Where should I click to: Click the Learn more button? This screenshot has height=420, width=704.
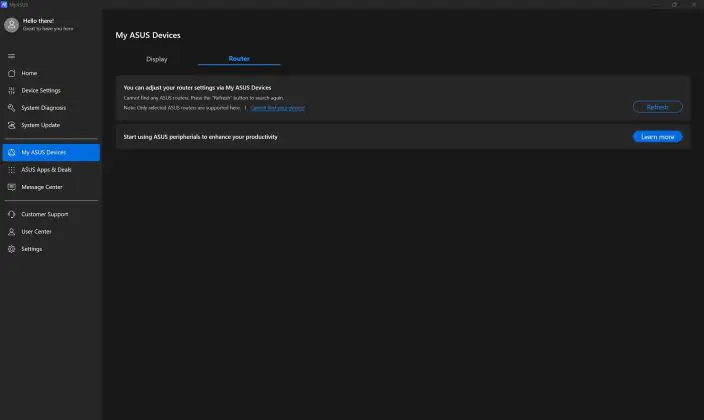658,137
